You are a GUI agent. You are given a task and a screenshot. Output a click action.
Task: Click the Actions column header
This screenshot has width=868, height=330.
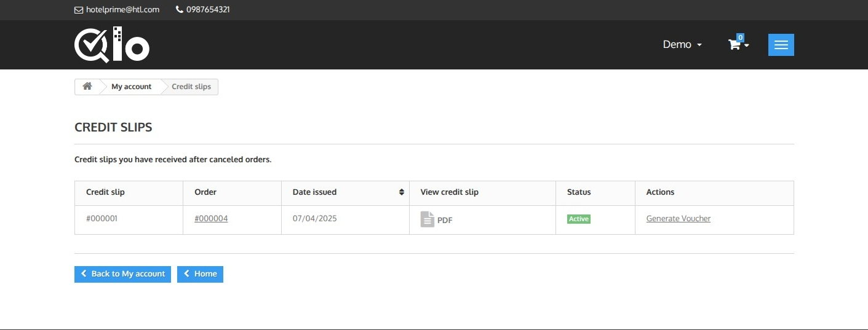pos(714,193)
